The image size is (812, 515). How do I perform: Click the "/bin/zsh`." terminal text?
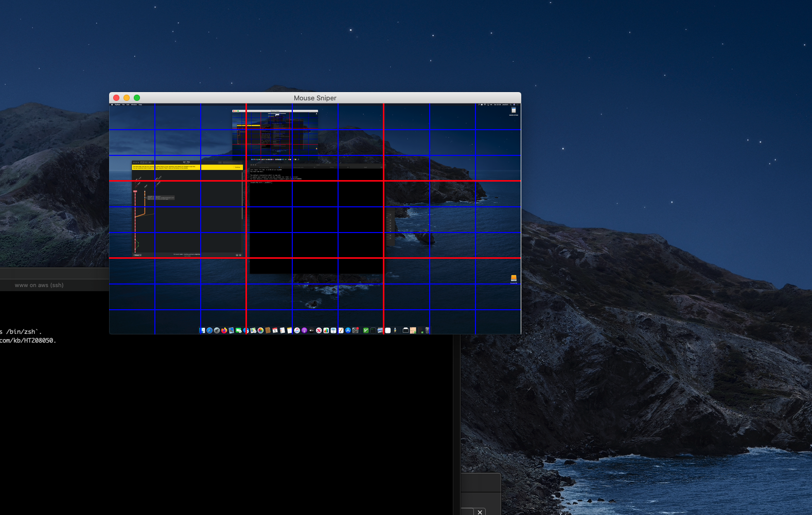(24, 332)
